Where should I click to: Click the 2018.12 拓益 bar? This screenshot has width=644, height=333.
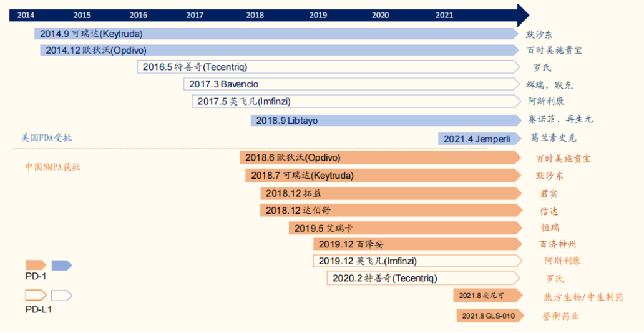[391, 193]
